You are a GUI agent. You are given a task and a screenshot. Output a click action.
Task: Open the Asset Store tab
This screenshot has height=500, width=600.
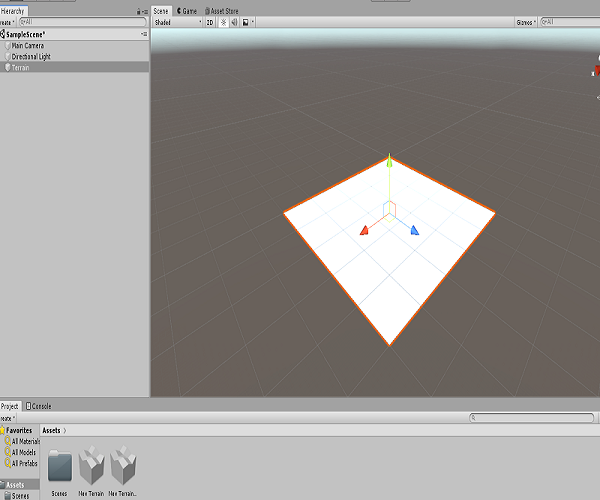point(222,11)
